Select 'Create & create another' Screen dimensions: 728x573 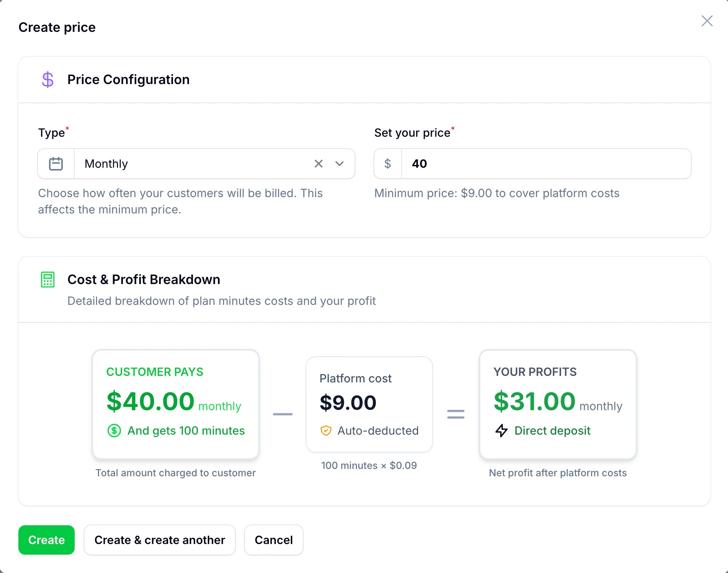click(x=160, y=540)
